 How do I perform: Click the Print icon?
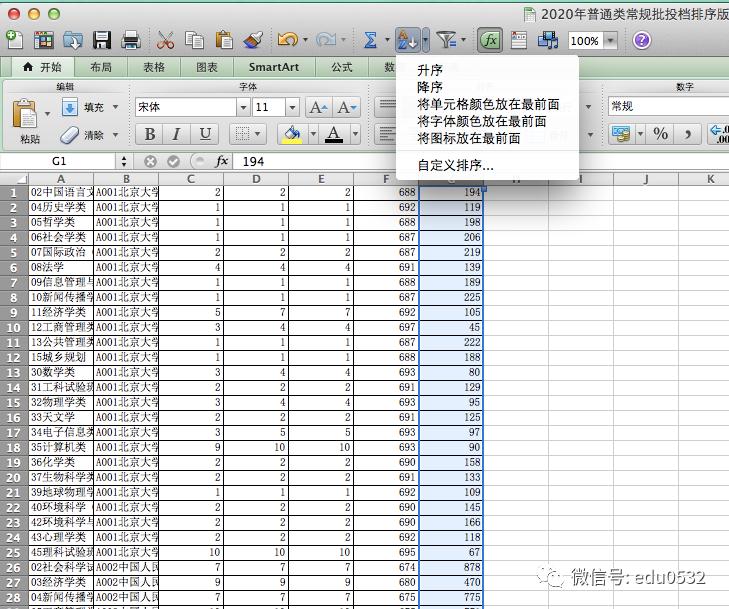pos(131,40)
